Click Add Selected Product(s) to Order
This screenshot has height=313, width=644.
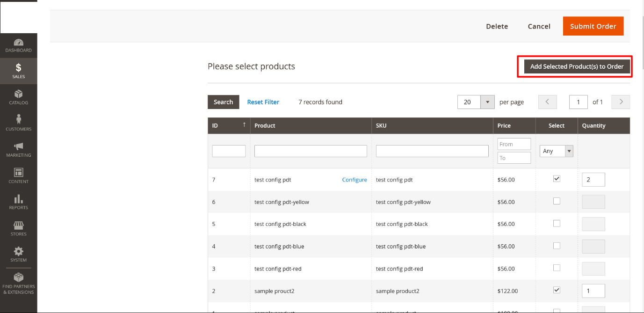click(x=577, y=66)
